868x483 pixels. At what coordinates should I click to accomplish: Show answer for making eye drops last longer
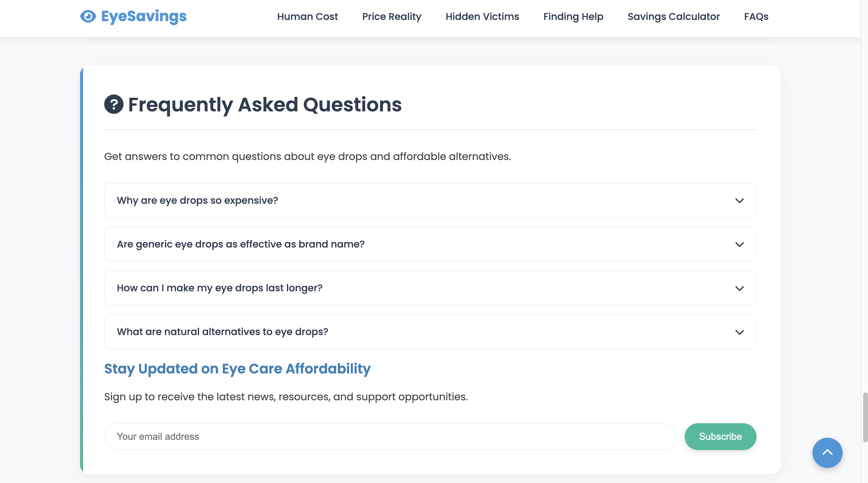click(219, 288)
